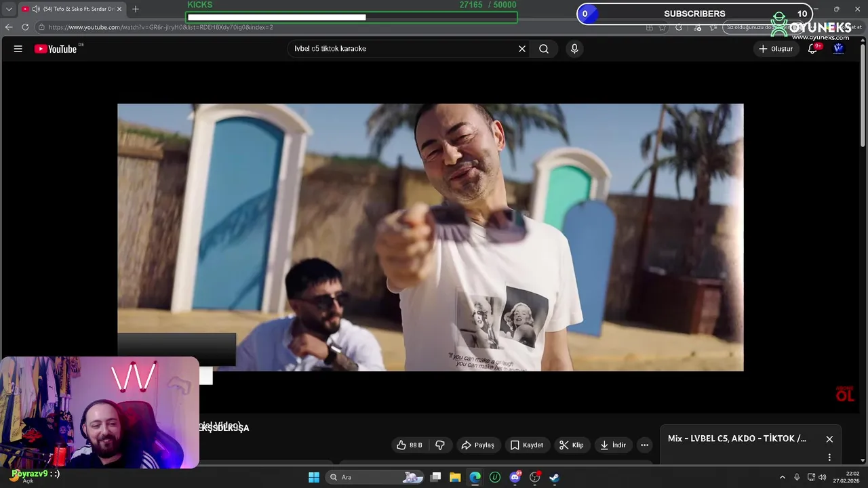Select the Tefo & Seko browser tab
868x488 pixels.
(72, 9)
